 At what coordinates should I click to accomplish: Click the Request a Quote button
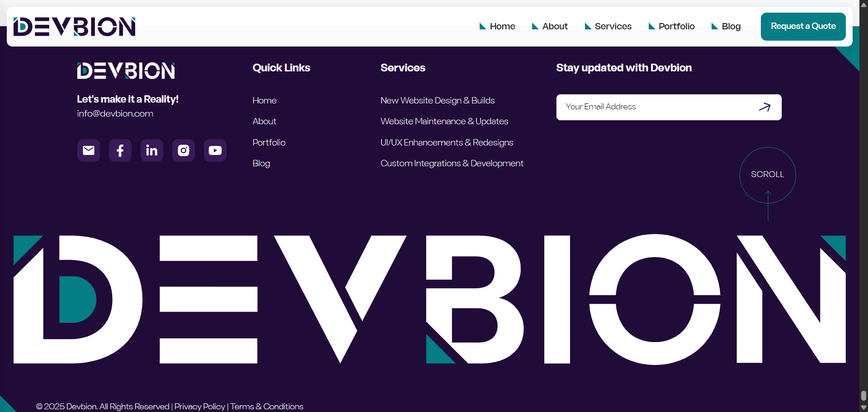click(803, 26)
